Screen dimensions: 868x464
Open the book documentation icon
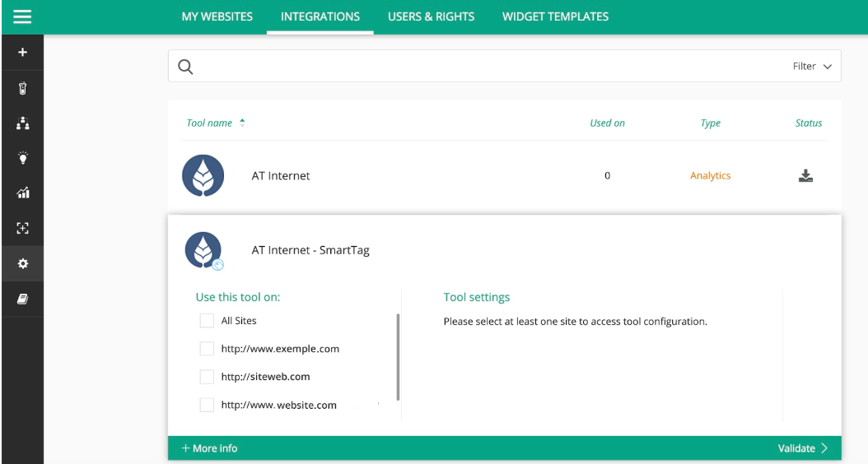click(22, 299)
